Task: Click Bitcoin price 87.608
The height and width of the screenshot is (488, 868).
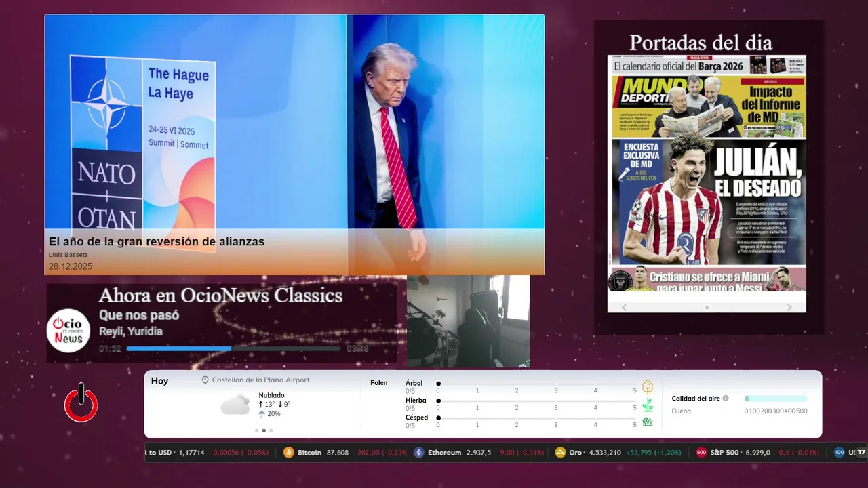Action: (338, 453)
